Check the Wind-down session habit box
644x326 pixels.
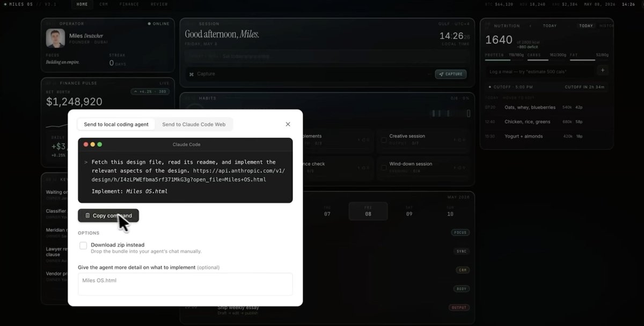pos(383,167)
